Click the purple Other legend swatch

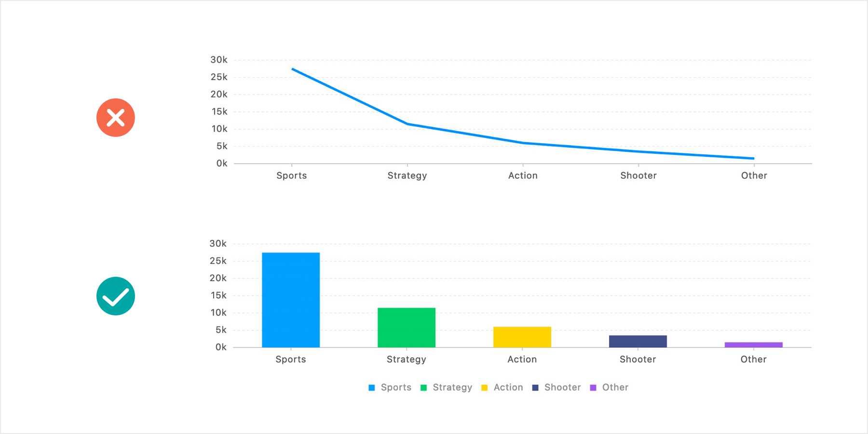593,388
